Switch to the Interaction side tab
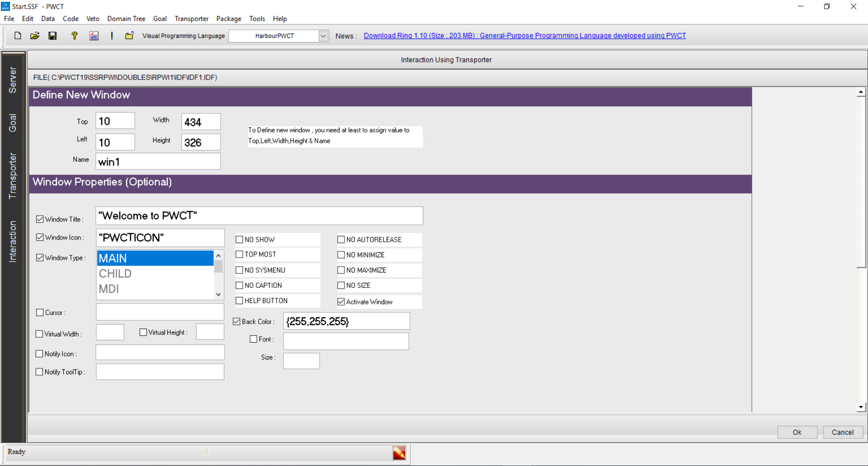This screenshot has width=868, height=466. click(13, 241)
